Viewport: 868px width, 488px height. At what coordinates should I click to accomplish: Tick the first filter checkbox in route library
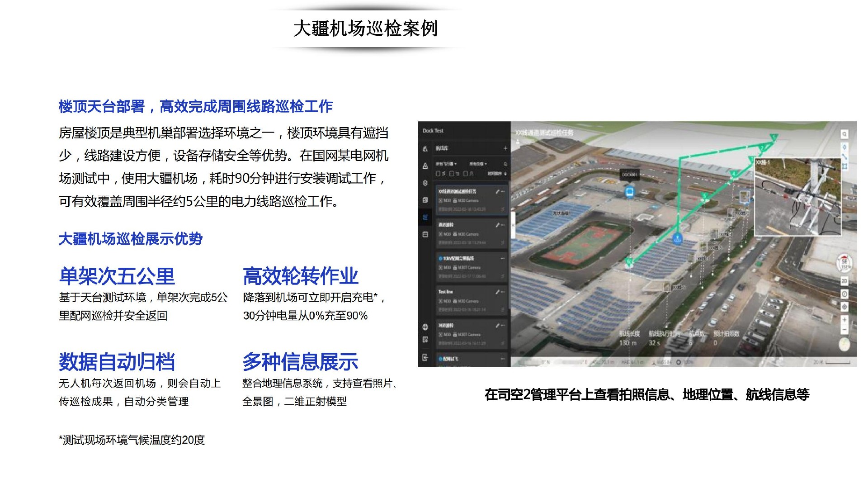pos(438,174)
